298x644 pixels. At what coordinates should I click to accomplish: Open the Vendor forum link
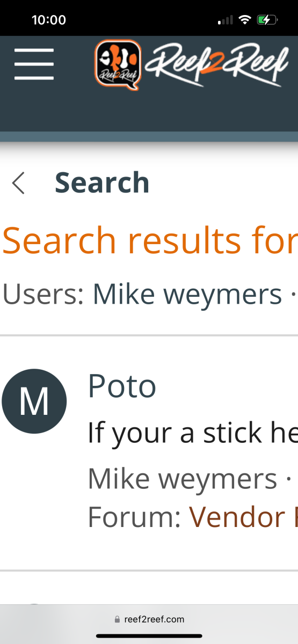tap(243, 517)
